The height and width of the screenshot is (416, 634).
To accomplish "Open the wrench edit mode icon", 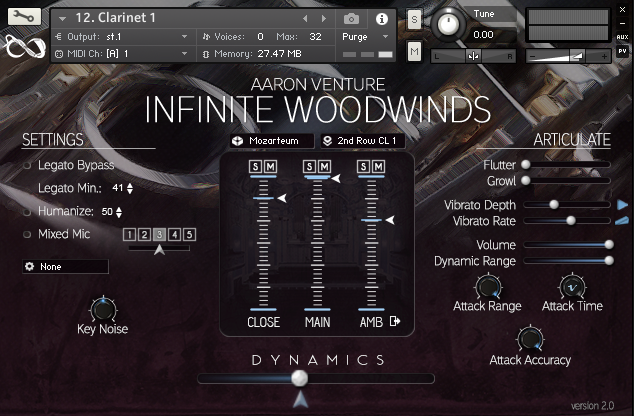I will [x=24, y=17].
